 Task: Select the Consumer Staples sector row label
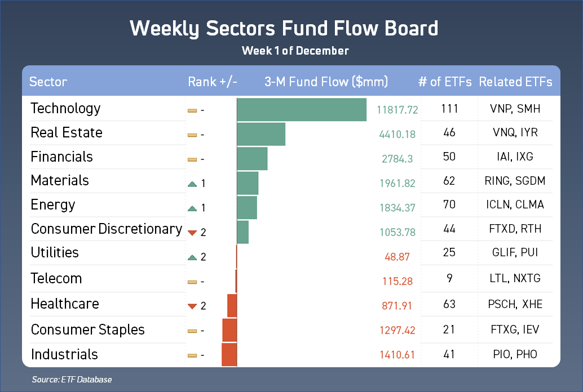88,329
